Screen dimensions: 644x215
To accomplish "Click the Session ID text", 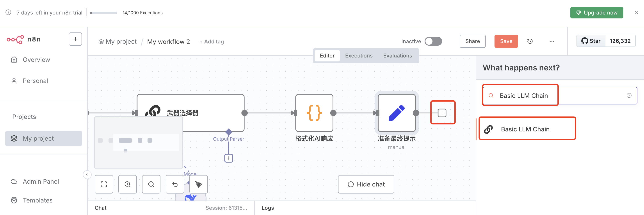I will [226, 208].
